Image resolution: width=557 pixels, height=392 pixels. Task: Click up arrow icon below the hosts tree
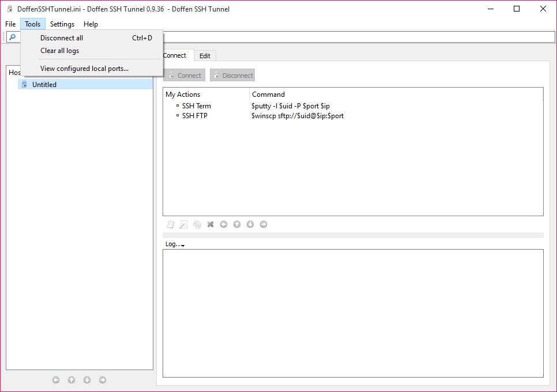pos(71,380)
